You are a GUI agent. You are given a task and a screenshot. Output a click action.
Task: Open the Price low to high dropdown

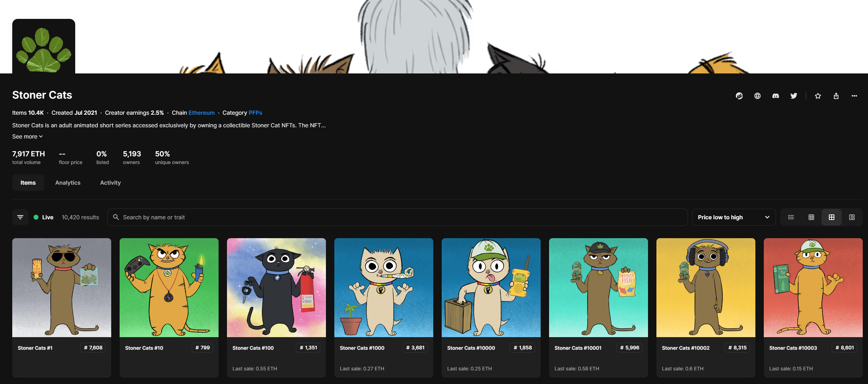734,217
